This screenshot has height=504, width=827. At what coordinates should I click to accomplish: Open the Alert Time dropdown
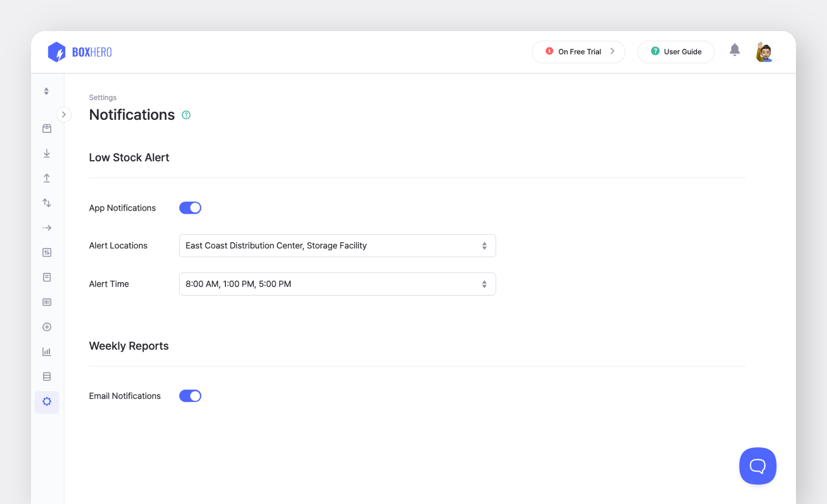click(337, 284)
